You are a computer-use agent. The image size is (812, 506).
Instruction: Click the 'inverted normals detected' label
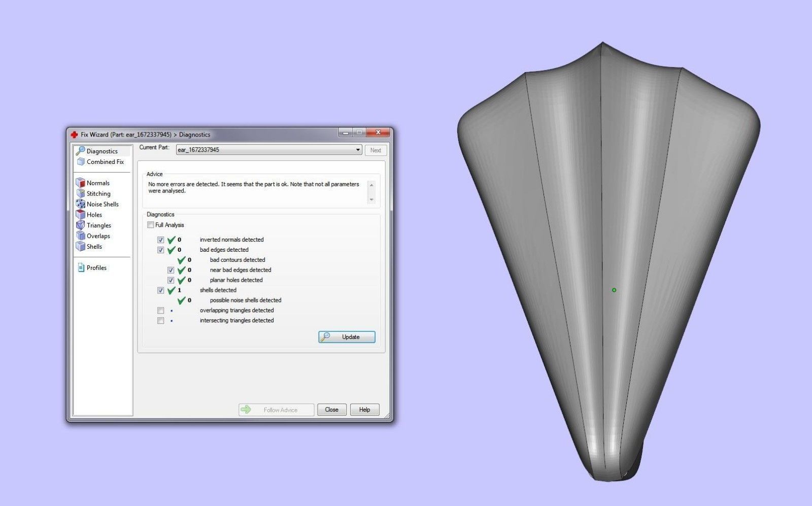point(231,240)
